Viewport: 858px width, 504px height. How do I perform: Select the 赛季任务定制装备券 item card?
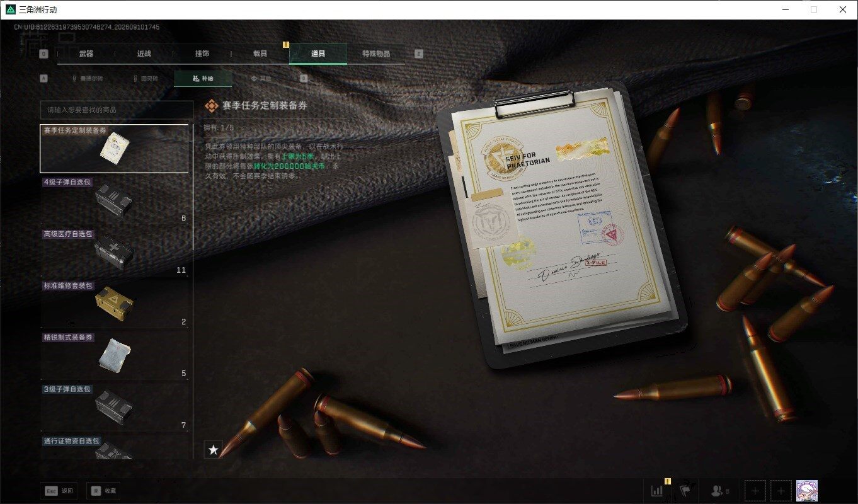(114, 149)
